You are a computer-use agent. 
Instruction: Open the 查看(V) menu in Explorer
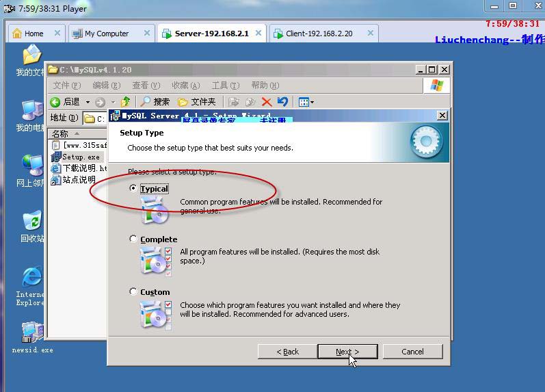coord(146,86)
